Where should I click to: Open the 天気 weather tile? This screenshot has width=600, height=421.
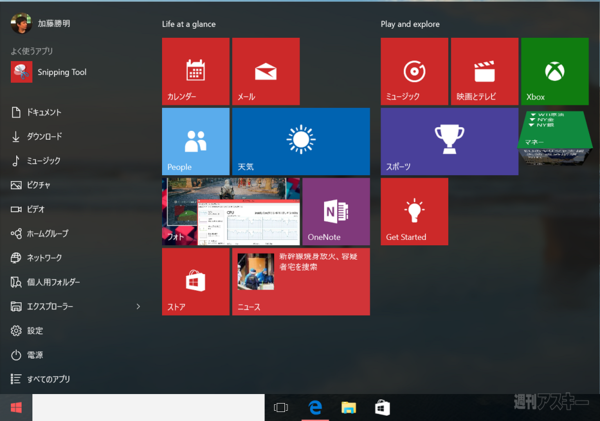point(301,141)
